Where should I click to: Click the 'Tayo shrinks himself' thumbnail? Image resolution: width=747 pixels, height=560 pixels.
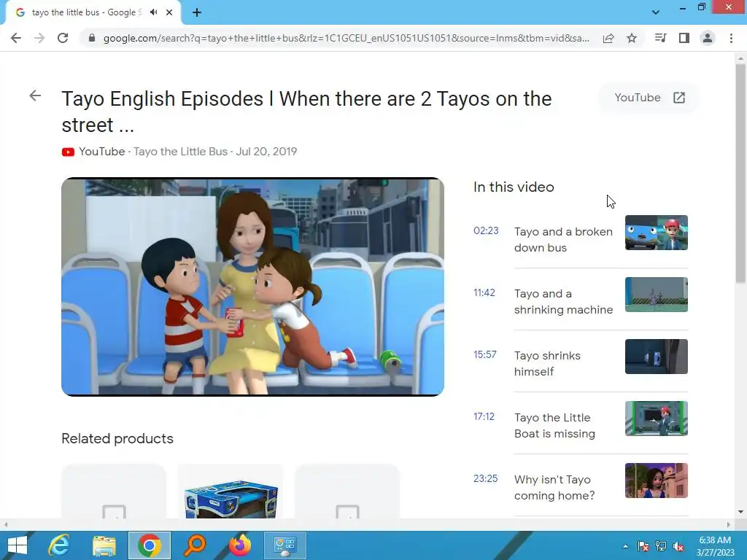[x=657, y=356]
